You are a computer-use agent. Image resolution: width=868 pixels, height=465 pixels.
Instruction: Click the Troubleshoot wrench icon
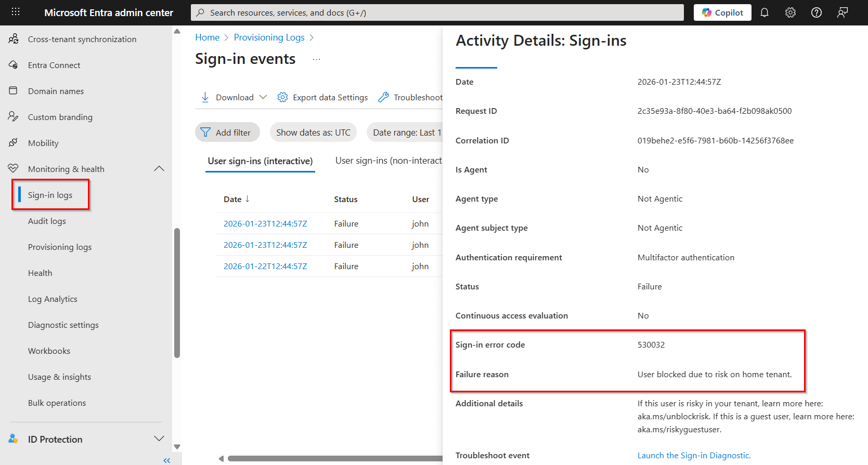383,97
